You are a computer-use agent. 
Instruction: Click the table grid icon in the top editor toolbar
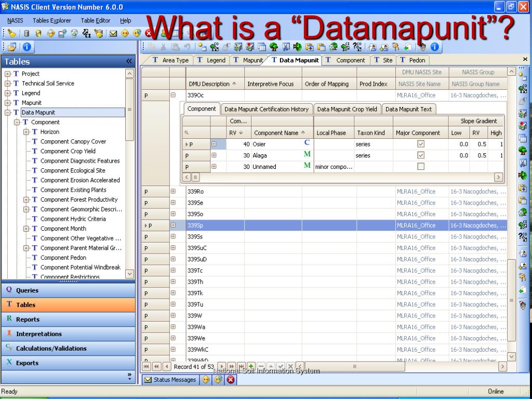pos(262,47)
